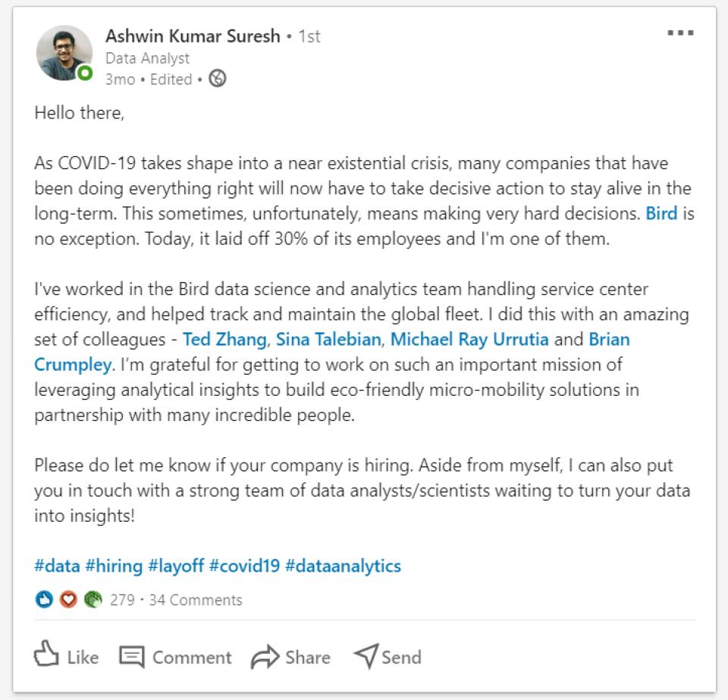The image size is (728, 700).
Task: Open the three-dot post options menu
Action: click(x=680, y=33)
